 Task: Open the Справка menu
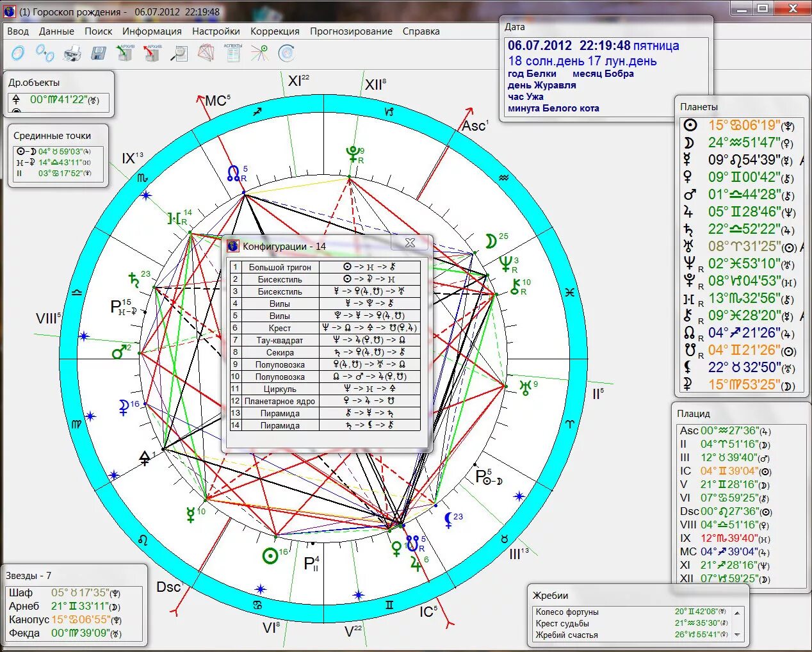coord(421,31)
